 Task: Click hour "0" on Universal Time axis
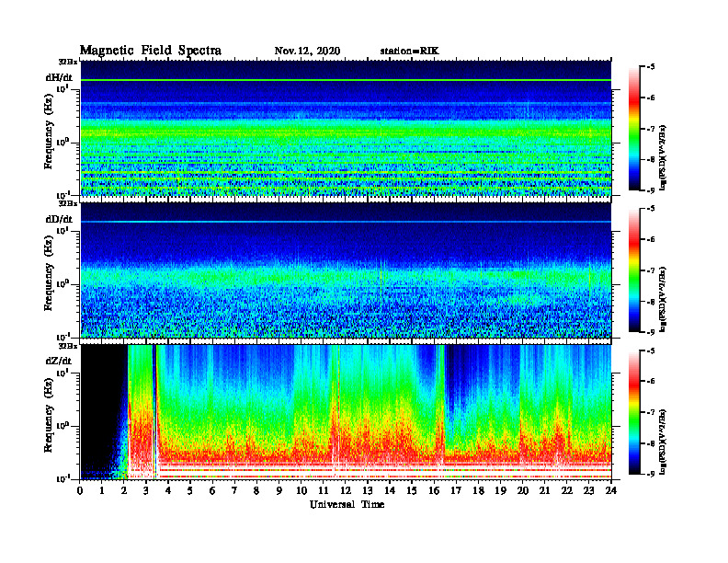(x=80, y=491)
